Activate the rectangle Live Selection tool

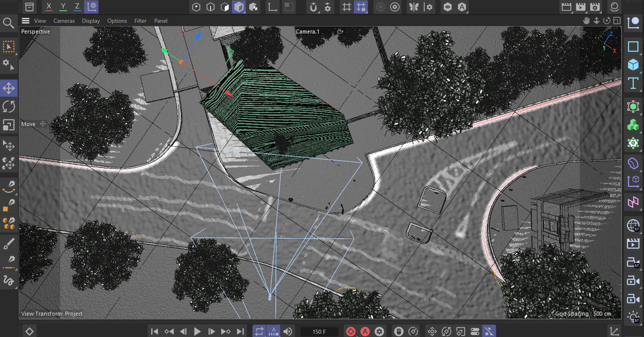tap(9, 47)
